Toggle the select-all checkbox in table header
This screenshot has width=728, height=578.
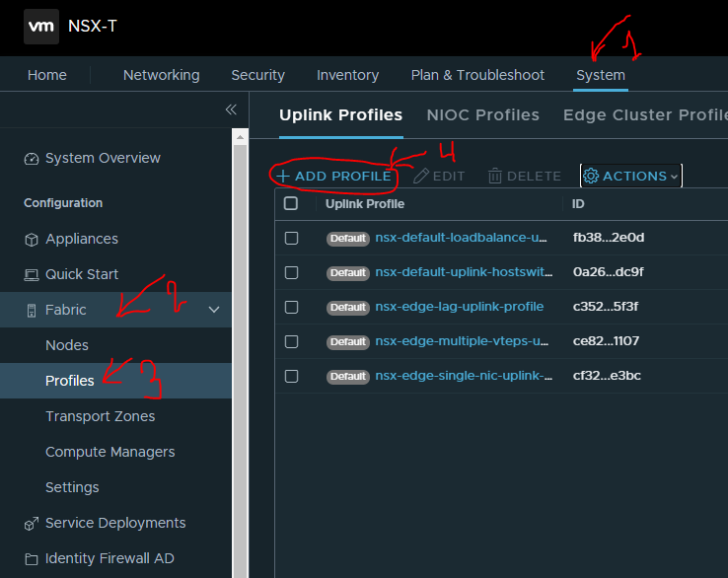(291, 203)
